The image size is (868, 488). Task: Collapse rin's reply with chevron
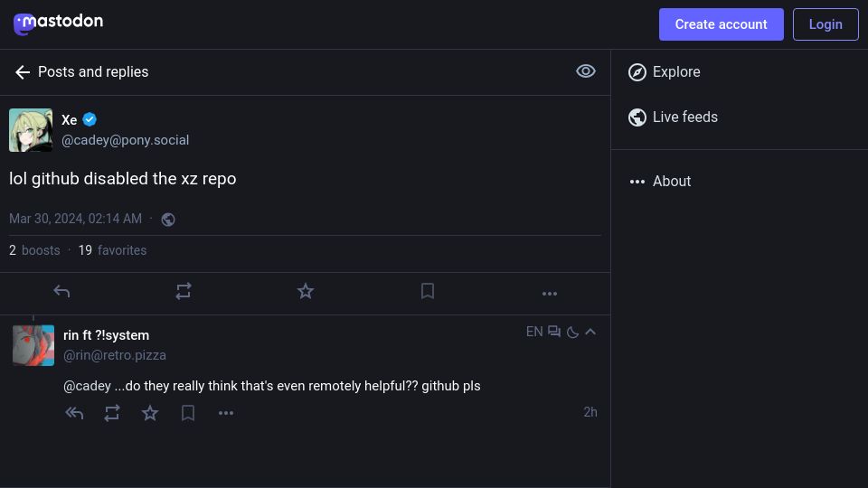(590, 332)
